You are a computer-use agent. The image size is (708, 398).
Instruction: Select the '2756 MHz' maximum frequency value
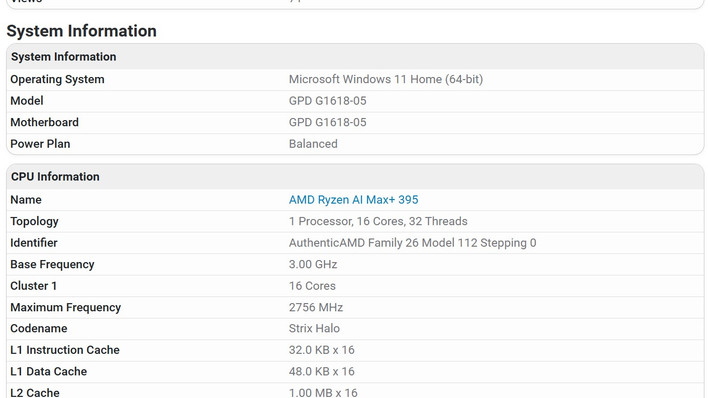316,307
